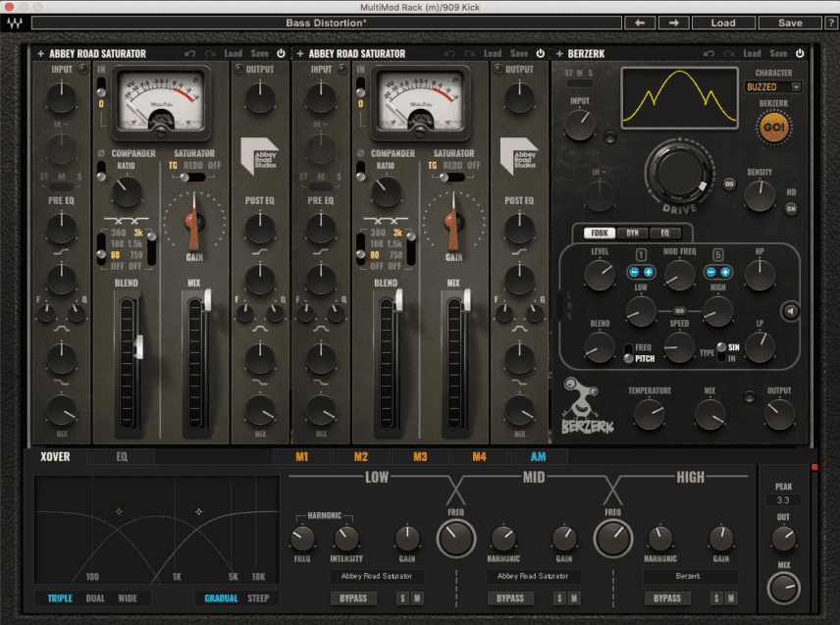Select the AM tab
This screenshot has height=625, width=840.
pos(539,457)
